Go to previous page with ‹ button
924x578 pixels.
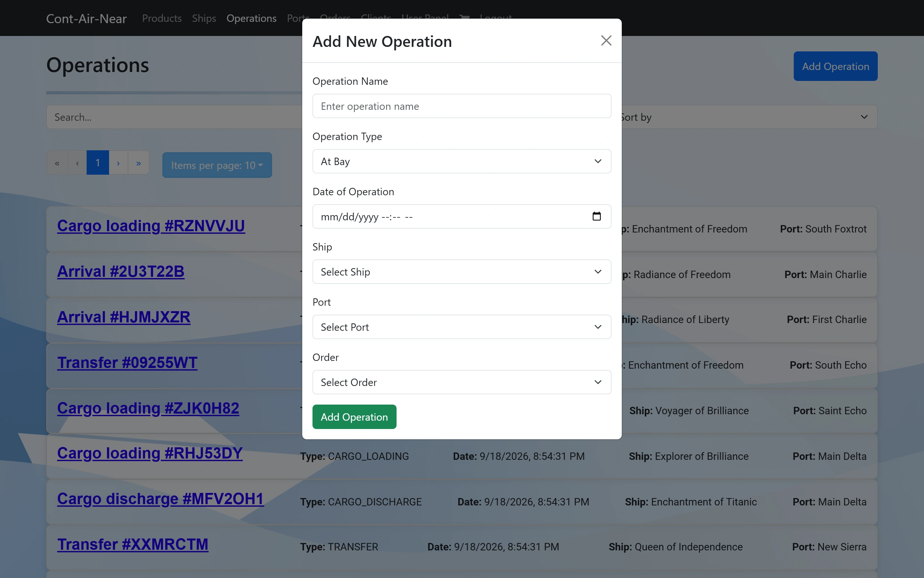click(x=77, y=163)
